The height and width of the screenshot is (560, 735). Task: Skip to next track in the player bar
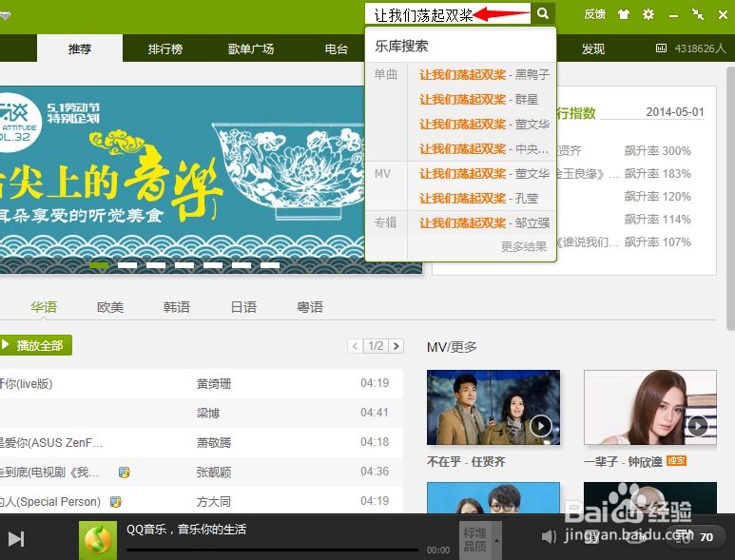click(x=16, y=539)
